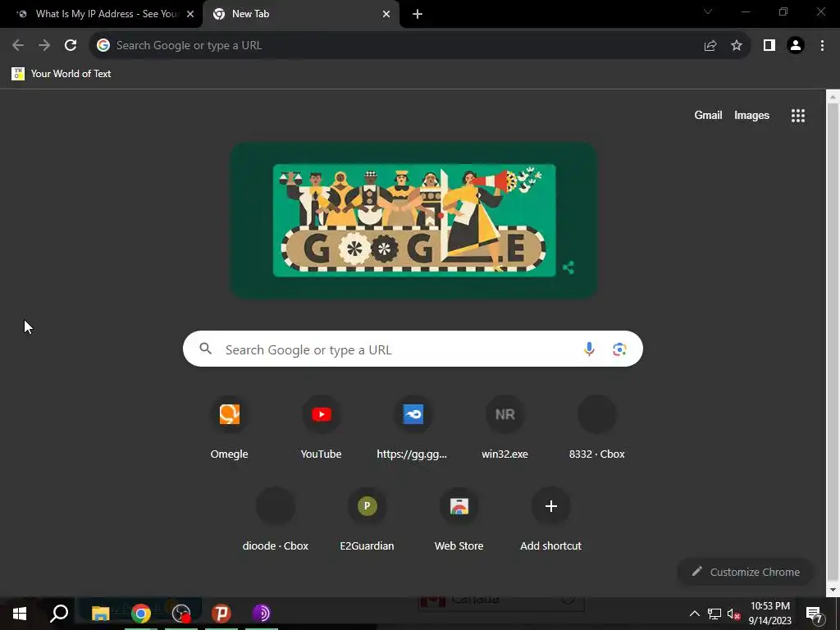The image size is (840, 630).
Task: Open the purple Tor Browser taskbar icon
Action: [261, 614]
